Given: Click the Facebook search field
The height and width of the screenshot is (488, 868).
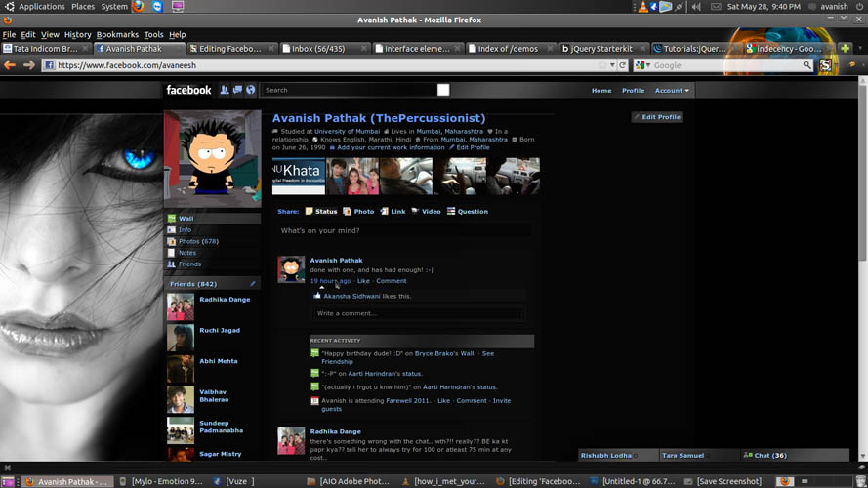Looking at the screenshot, I should point(350,90).
